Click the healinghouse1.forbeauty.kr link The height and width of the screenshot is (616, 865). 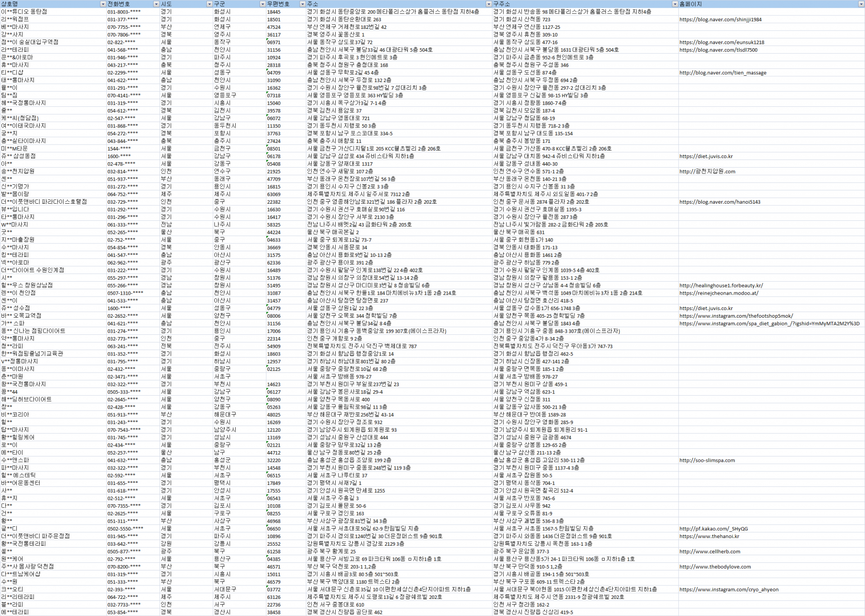(x=721, y=285)
